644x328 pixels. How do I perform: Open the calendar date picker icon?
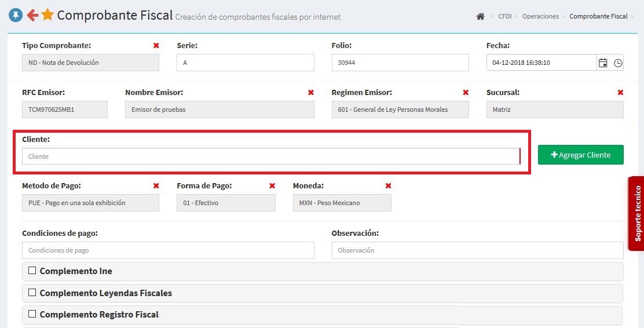coord(603,63)
